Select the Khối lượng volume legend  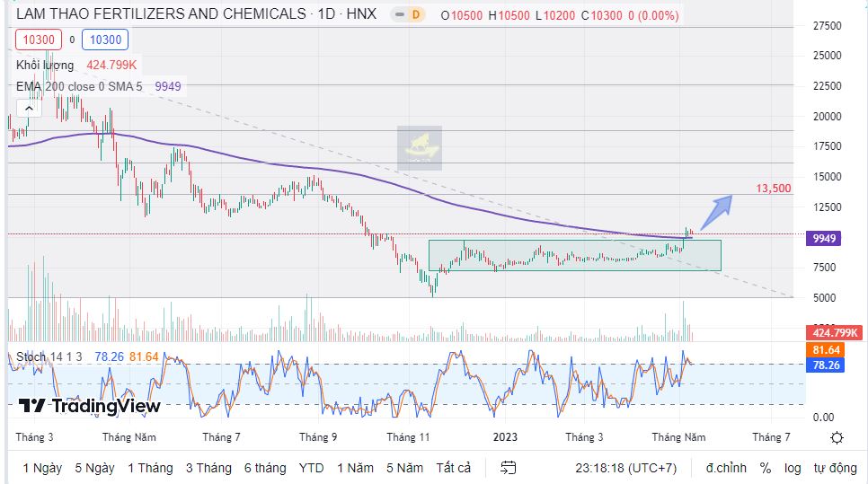[45, 66]
